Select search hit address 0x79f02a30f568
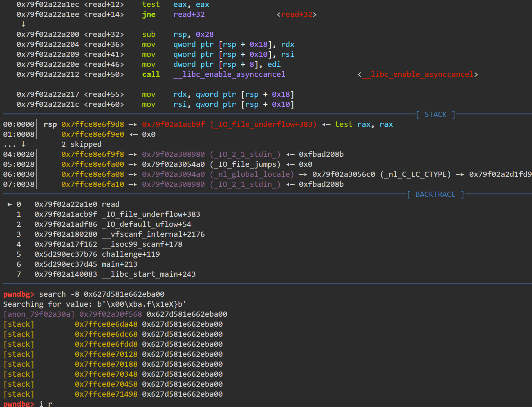 (x=111, y=314)
